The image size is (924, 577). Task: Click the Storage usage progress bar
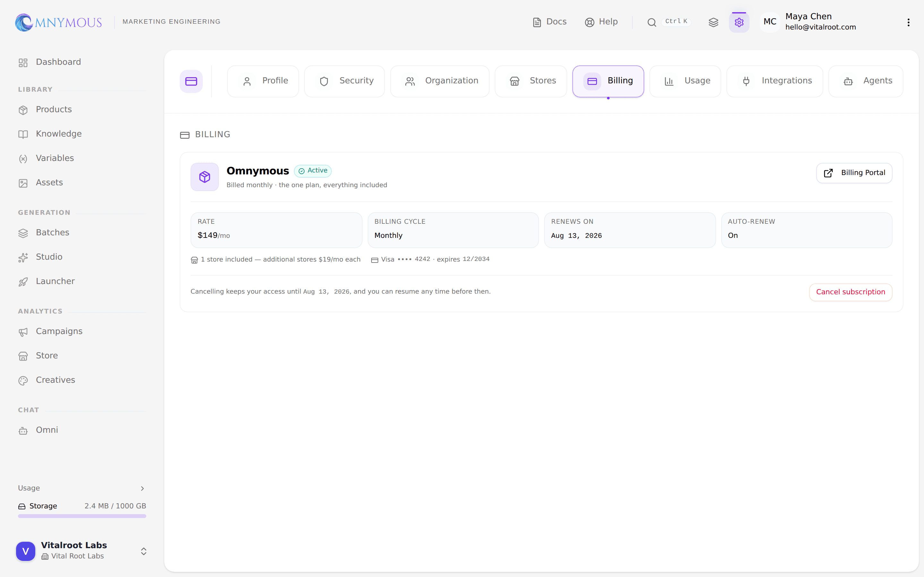(x=82, y=516)
